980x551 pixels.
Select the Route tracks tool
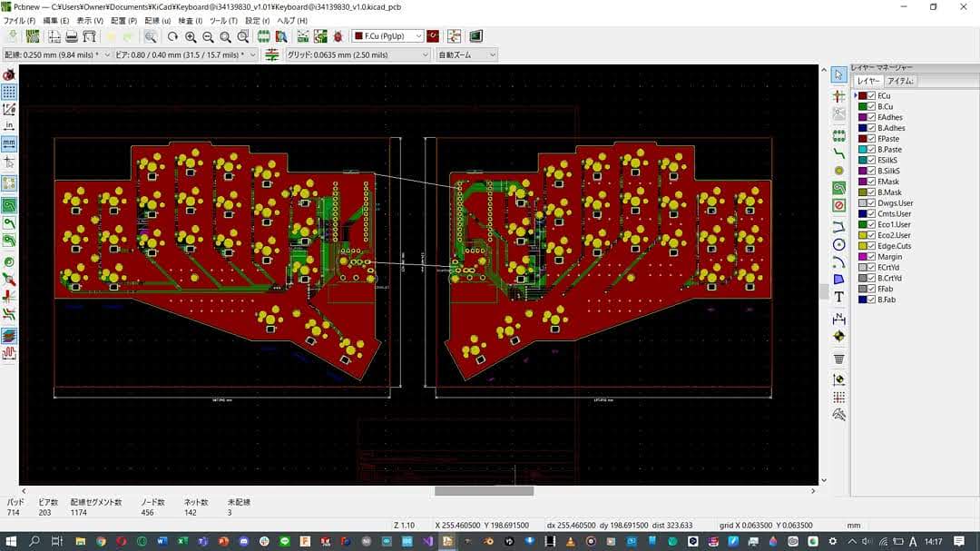coord(839,154)
